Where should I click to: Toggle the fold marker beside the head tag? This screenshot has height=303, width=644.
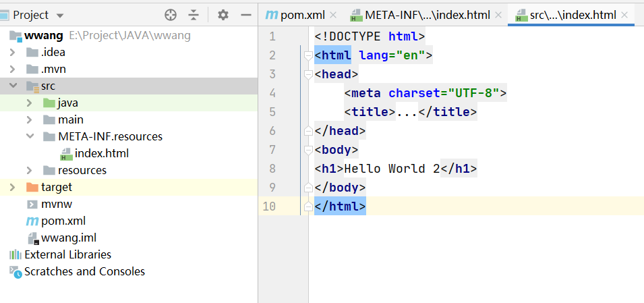309,74
